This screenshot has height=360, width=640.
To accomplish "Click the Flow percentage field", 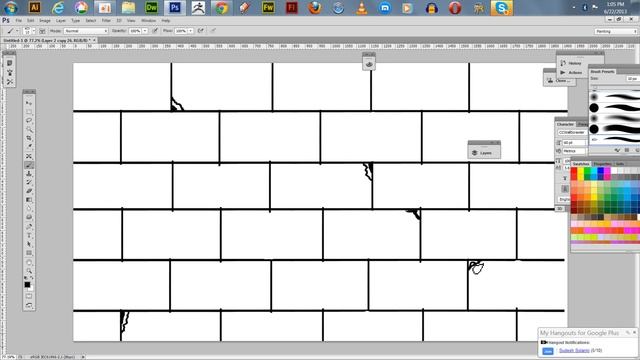I will coord(181,31).
